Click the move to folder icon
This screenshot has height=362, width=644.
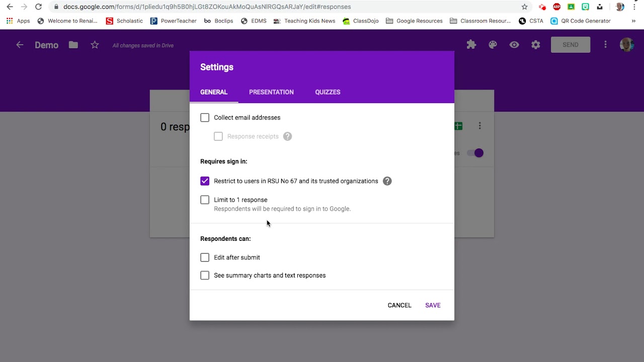(x=73, y=45)
